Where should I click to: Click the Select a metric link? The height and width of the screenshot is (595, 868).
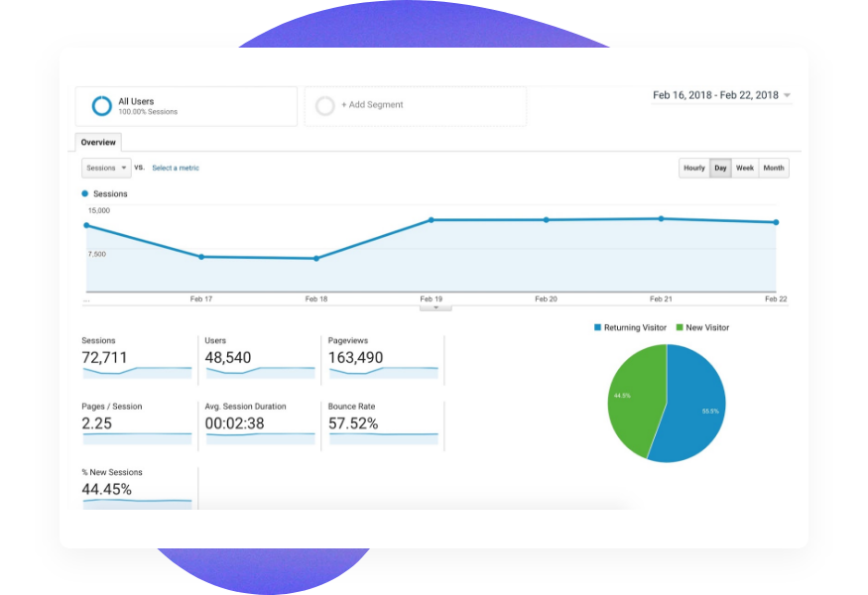176,168
